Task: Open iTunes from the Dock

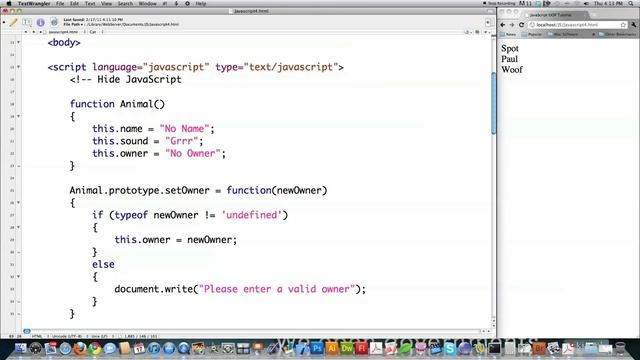Action: click(x=154, y=349)
